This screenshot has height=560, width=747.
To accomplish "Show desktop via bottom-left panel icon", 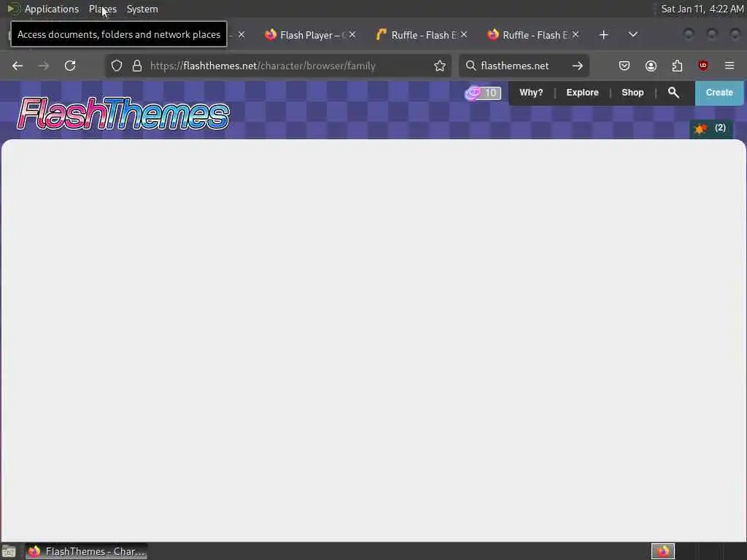I will click(x=9, y=551).
